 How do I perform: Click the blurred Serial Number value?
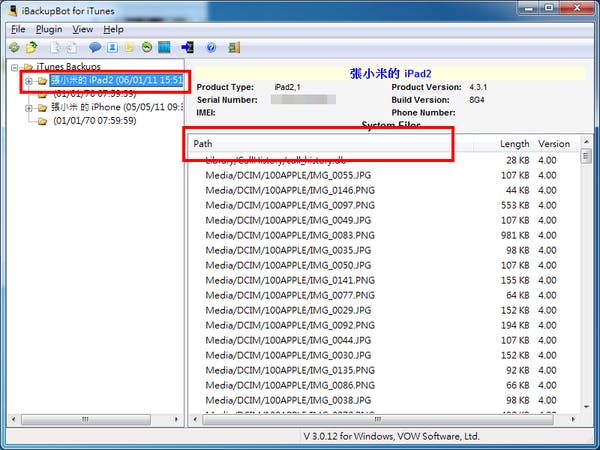pyautogui.click(x=303, y=99)
